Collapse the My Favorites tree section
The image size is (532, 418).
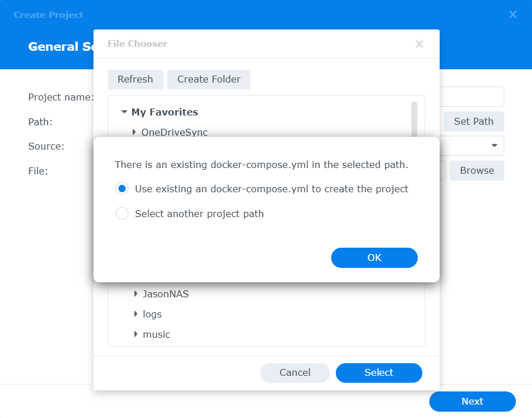[124, 112]
